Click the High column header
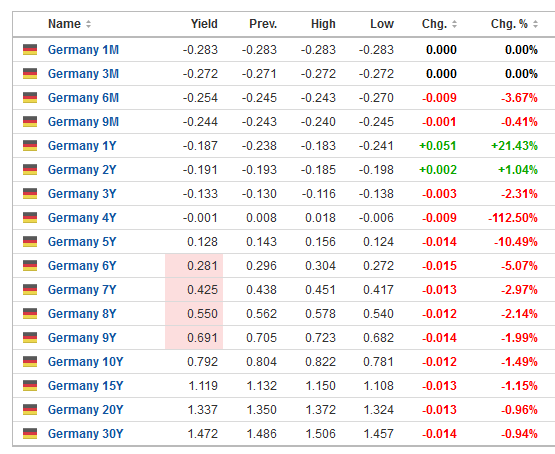Image resolution: width=555 pixels, height=454 pixels. coord(323,24)
